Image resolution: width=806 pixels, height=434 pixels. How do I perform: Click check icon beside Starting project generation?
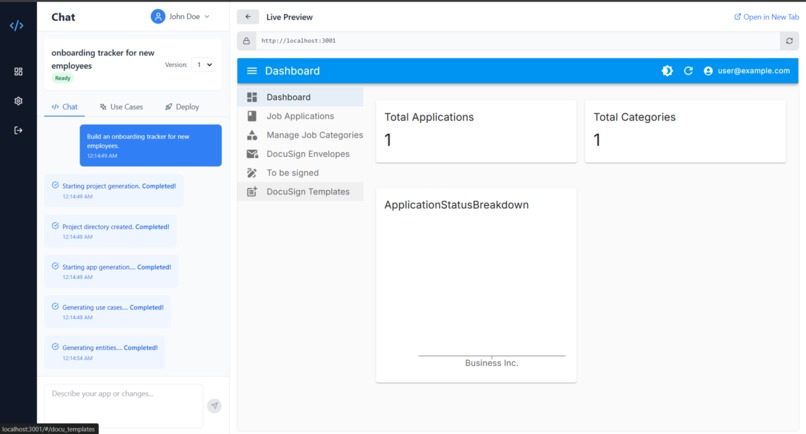coord(56,185)
